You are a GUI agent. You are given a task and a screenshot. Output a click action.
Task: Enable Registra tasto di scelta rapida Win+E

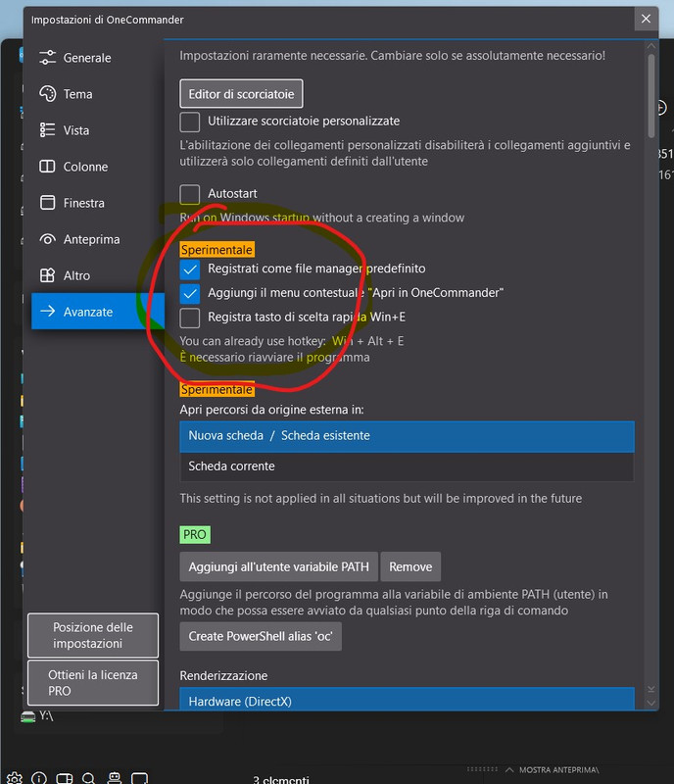coord(189,318)
